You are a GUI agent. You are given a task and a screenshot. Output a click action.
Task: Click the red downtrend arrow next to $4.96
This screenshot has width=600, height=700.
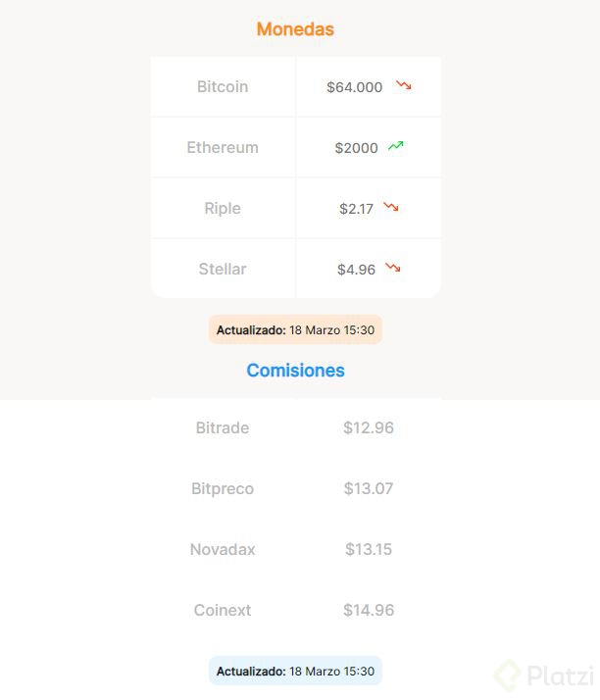[x=393, y=268]
